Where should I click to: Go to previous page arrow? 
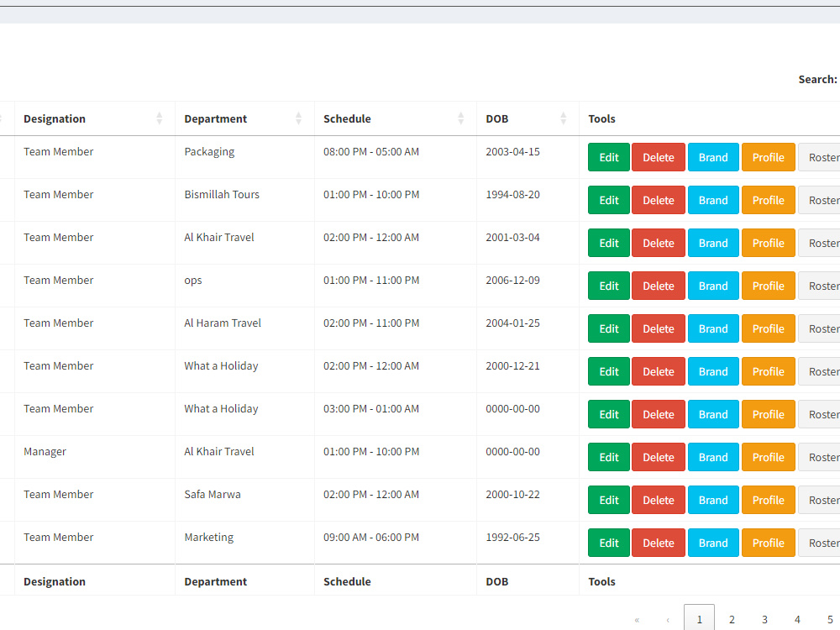coord(668,619)
